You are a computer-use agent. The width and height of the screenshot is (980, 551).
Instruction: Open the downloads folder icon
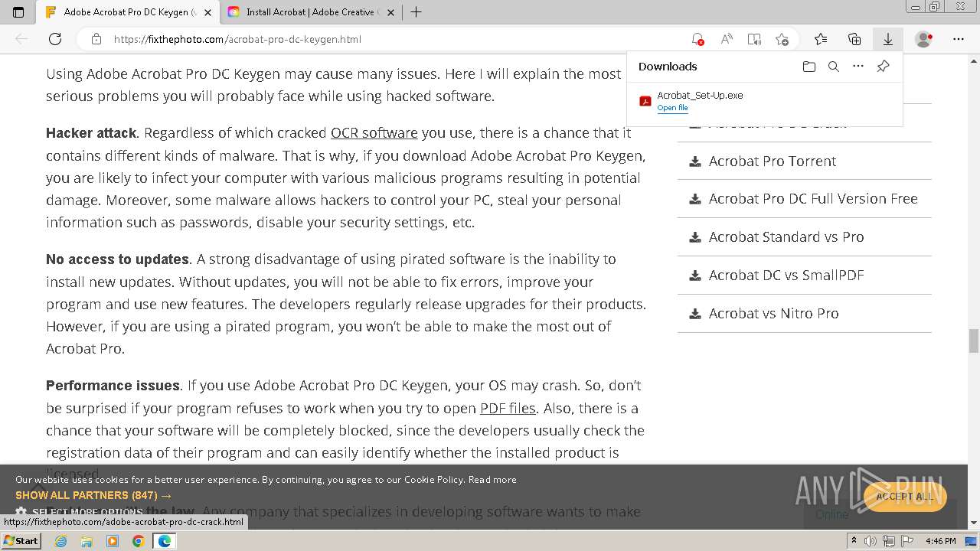809,67
